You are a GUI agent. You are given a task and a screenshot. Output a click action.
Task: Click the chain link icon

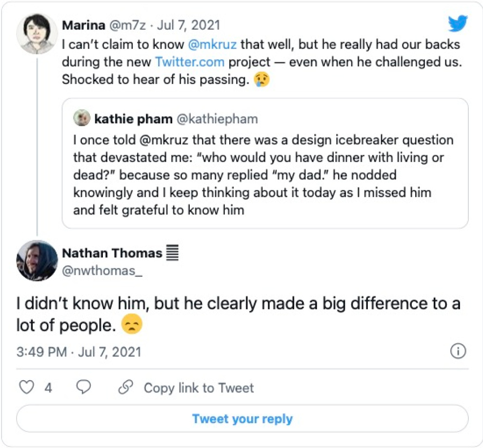(x=126, y=388)
